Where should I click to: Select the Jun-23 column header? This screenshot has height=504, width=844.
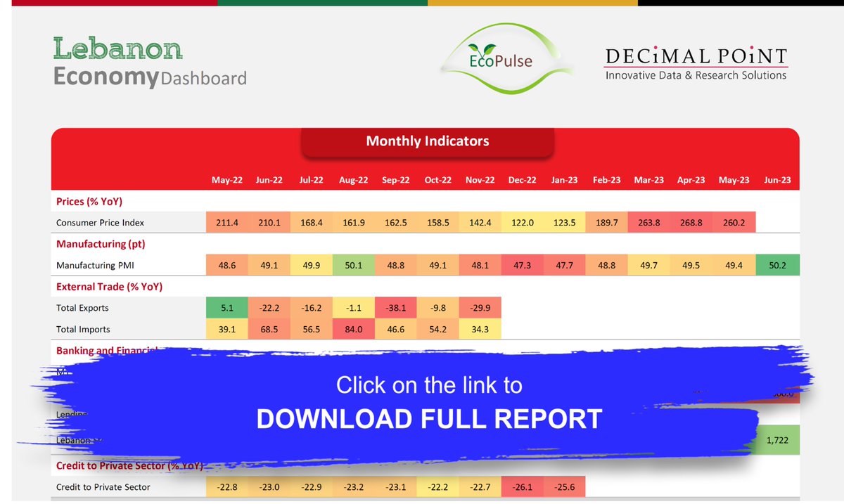coord(777,180)
